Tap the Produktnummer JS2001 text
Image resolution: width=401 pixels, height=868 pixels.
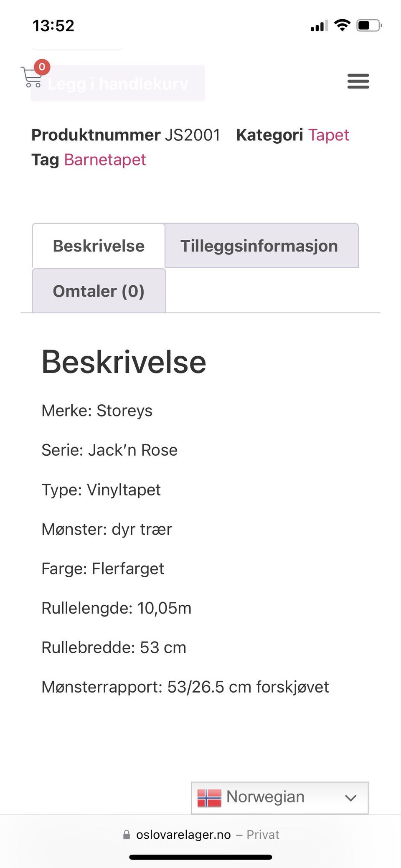[x=126, y=135]
